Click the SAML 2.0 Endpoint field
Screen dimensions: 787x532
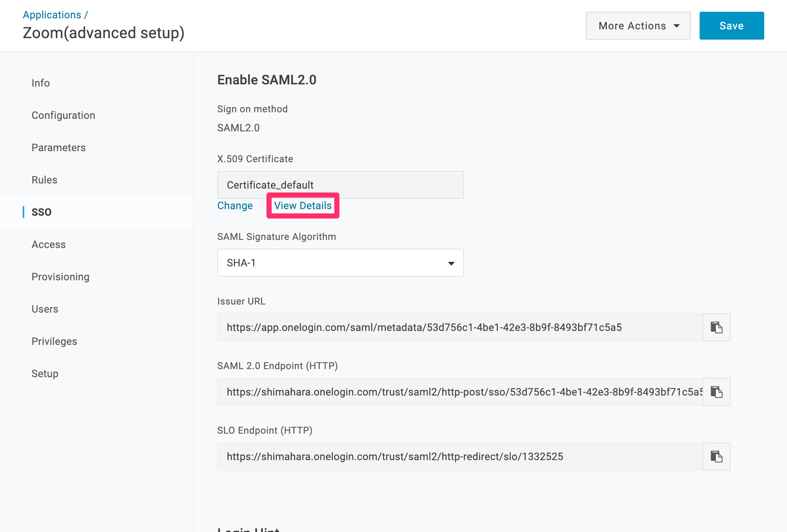pos(460,392)
